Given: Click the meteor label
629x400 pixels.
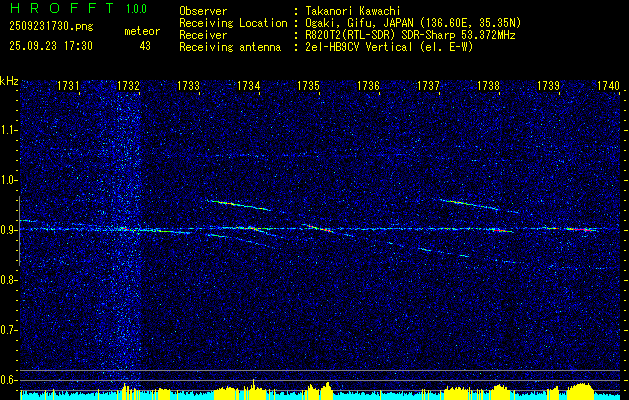Looking at the screenshot, I should click(x=142, y=31).
